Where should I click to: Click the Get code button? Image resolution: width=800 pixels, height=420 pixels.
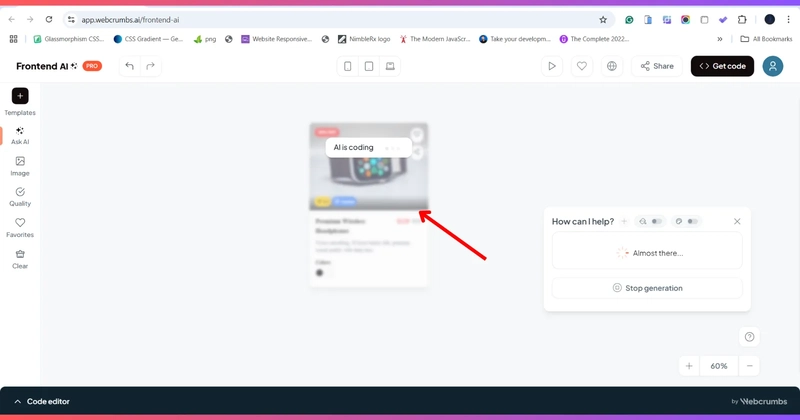(722, 66)
